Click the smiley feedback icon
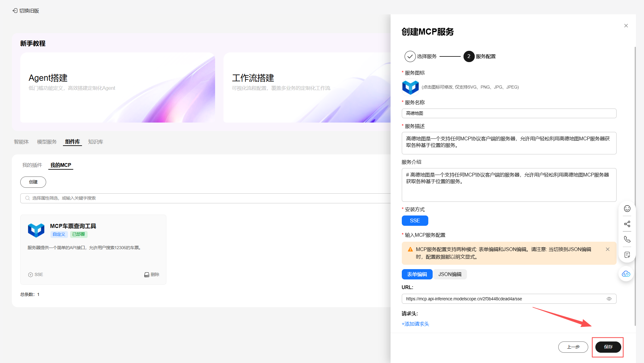Viewport: 644px width, 363px height. coord(627,209)
